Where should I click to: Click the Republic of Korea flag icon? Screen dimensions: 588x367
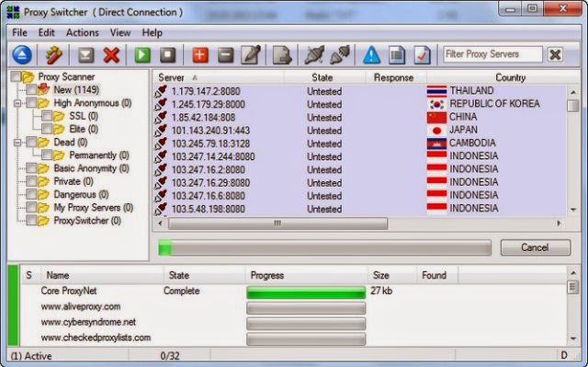pos(436,104)
